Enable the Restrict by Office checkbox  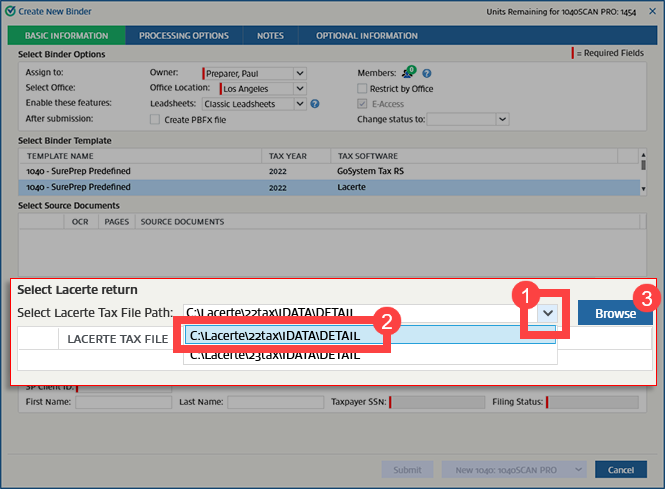363,88
